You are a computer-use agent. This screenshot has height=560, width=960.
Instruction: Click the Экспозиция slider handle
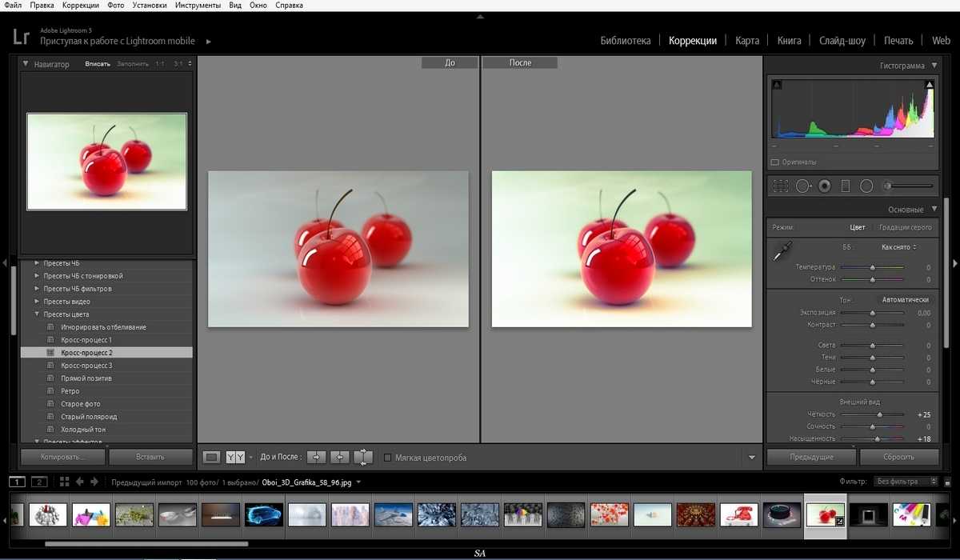872,313
